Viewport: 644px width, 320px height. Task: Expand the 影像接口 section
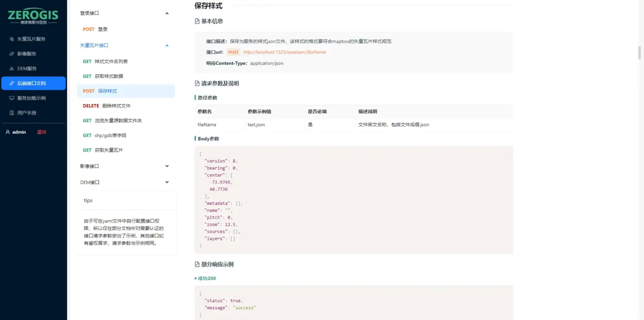click(167, 166)
